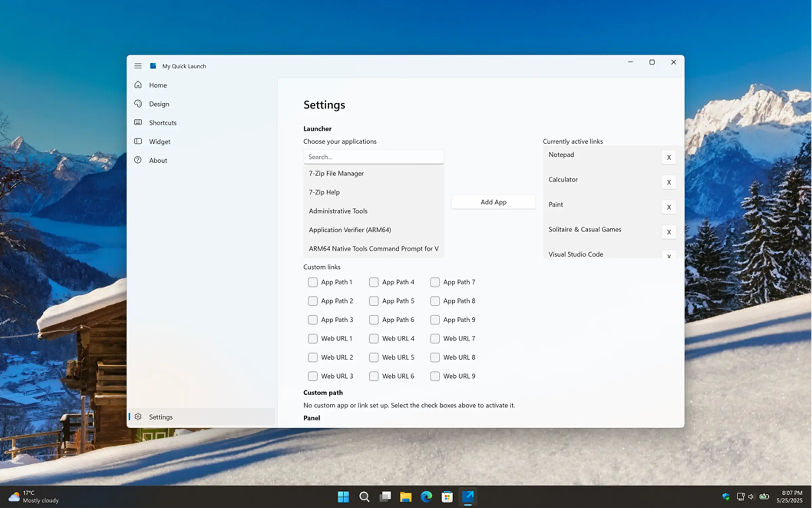The width and height of the screenshot is (812, 508).
Task: Select Administrative Tools in the list
Action: click(374, 211)
